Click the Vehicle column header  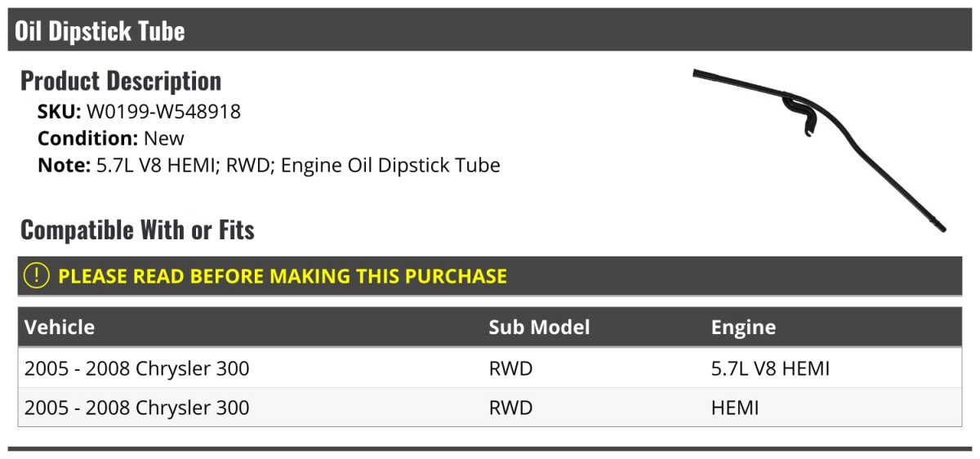tap(60, 328)
